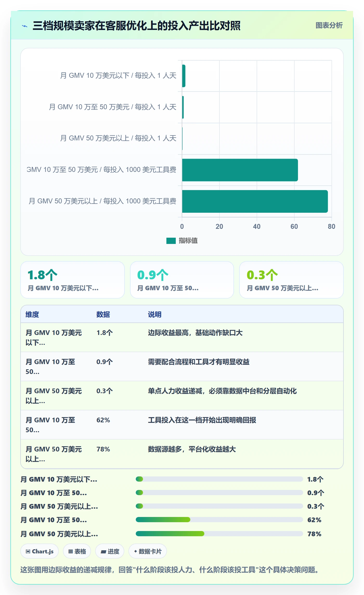
Task: Click the 说明 column header
Action: click(155, 314)
